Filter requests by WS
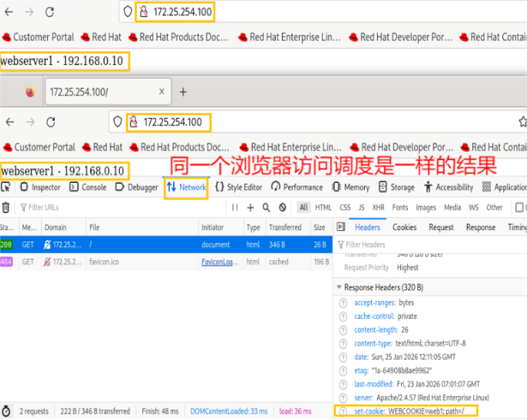Screen dimensions: 527x420 pyautogui.click(x=474, y=208)
